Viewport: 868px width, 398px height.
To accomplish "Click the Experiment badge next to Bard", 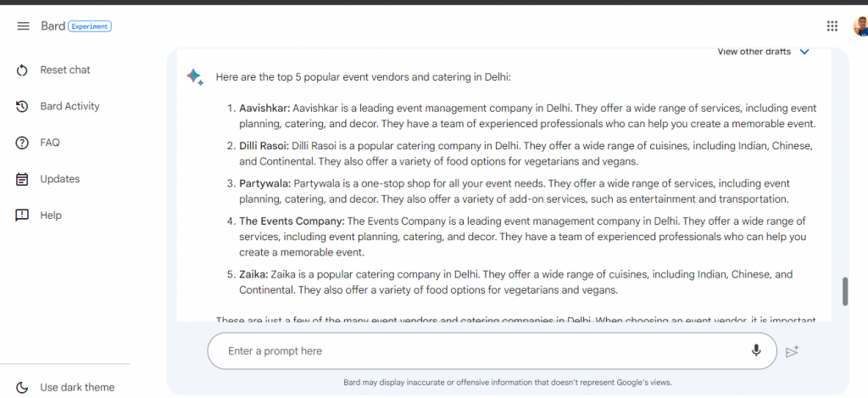I will pyautogui.click(x=90, y=26).
